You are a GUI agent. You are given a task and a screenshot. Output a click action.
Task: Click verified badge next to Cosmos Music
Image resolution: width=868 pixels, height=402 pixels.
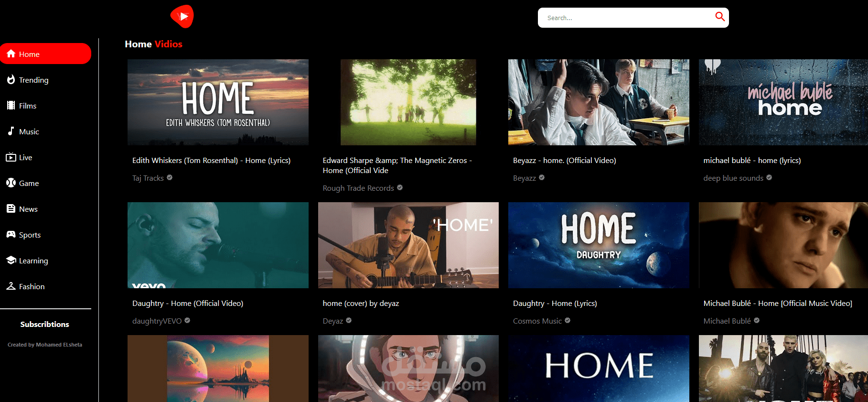[568, 320]
